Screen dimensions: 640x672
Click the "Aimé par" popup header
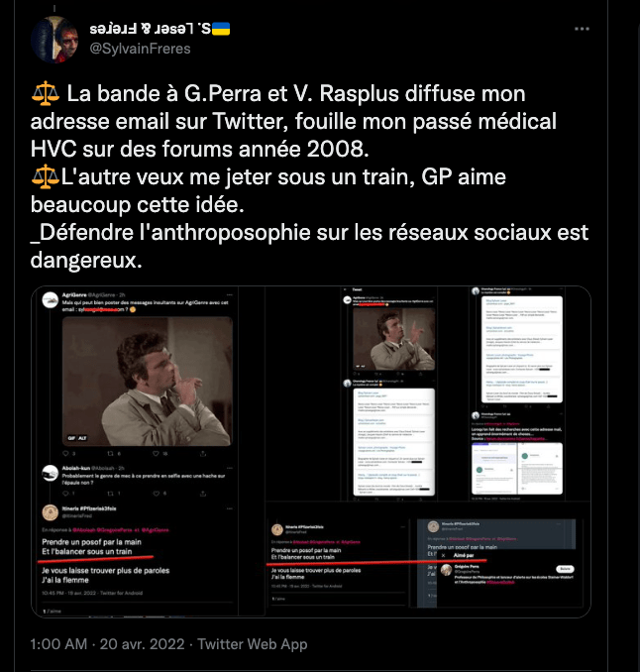tap(464, 555)
